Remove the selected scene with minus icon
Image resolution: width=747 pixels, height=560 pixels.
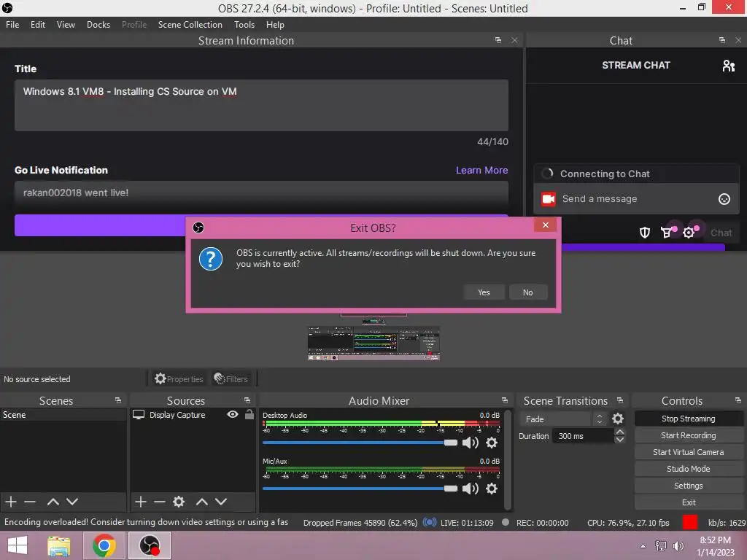pyautogui.click(x=30, y=502)
